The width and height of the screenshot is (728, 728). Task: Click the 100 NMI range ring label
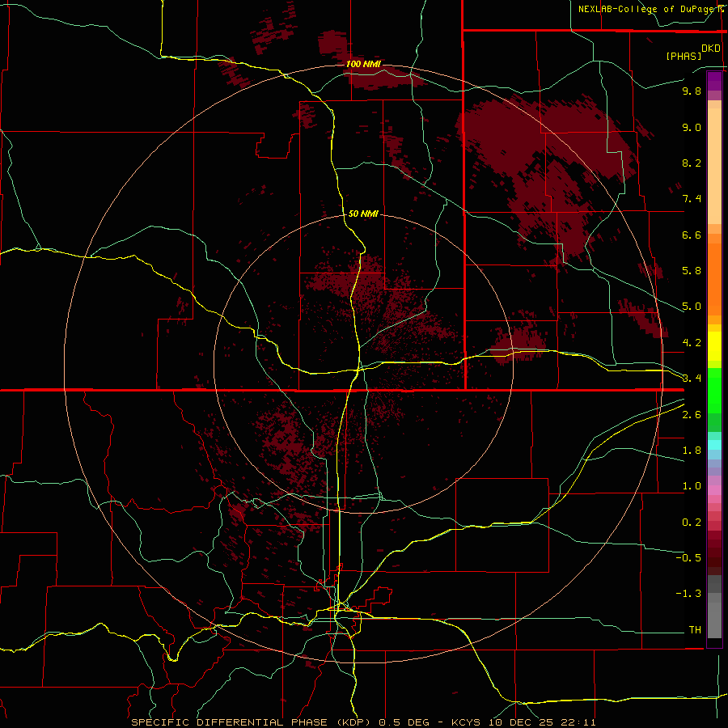point(363,64)
